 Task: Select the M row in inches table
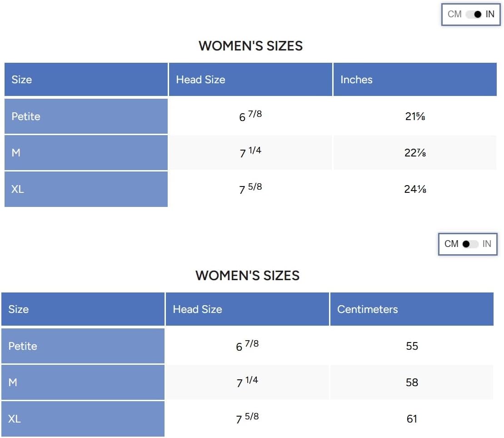pos(250,152)
